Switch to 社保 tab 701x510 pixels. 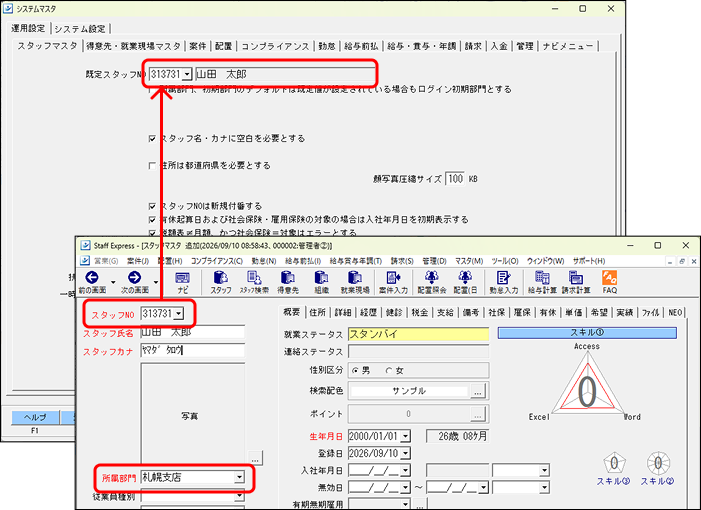496,312
